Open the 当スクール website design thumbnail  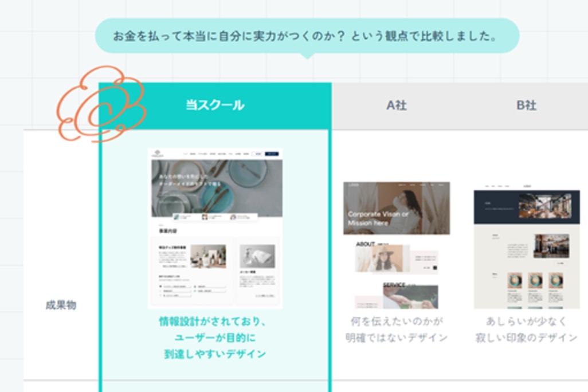click(x=214, y=228)
